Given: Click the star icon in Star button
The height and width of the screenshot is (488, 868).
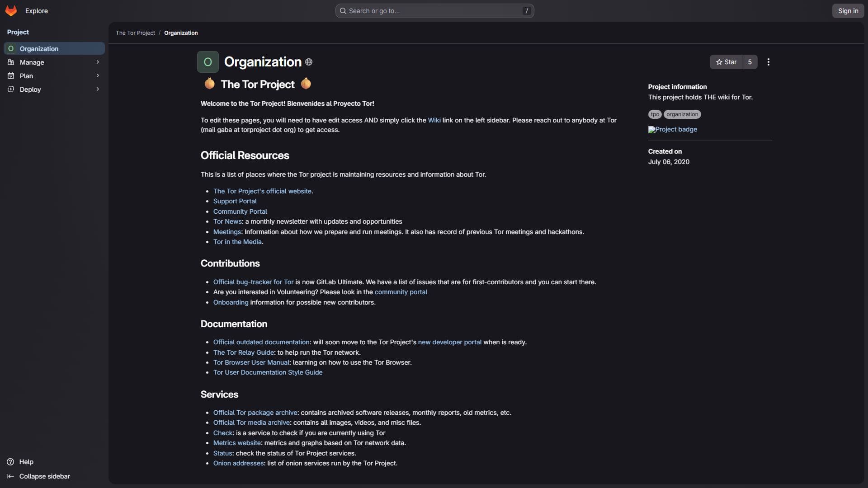Looking at the screenshot, I should (719, 62).
